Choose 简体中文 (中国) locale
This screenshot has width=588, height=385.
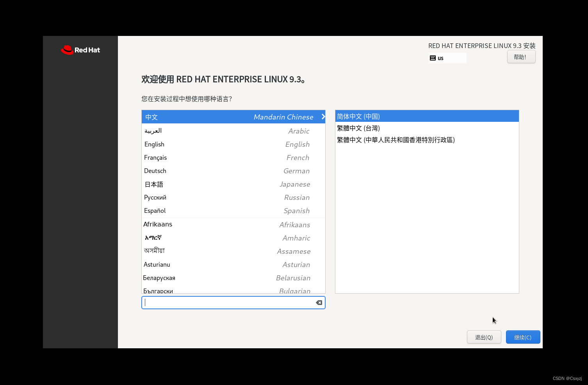tap(427, 116)
